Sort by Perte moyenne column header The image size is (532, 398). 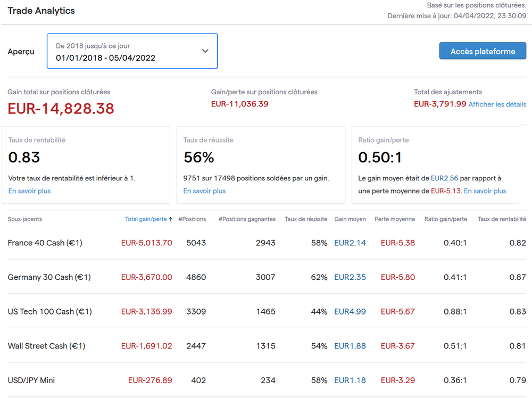point(395,219)
